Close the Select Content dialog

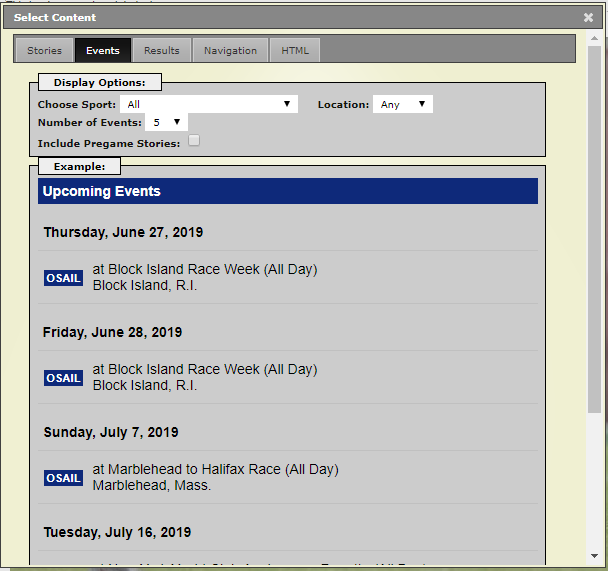coord(588,17)
